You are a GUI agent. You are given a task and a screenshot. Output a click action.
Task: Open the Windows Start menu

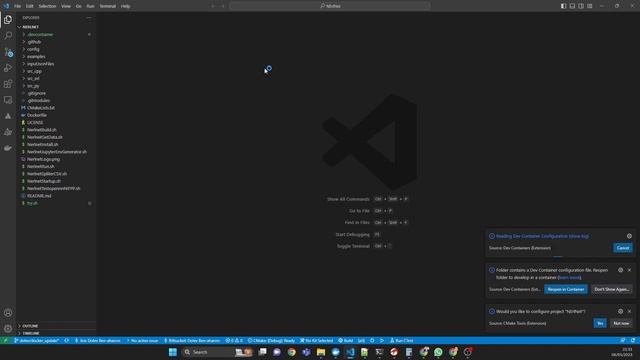tap(173, 352)
